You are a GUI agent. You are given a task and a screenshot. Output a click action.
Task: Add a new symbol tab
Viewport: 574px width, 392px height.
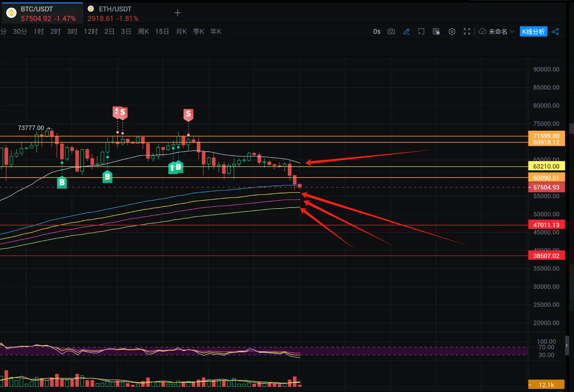pyautogui.click(x=177, y=13)
